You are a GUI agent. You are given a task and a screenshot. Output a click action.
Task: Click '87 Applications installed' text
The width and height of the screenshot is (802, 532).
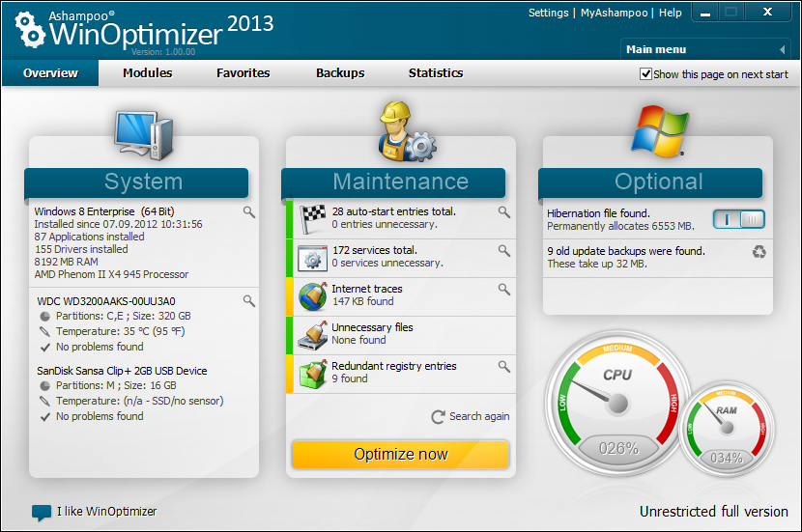tap(90, 237)
